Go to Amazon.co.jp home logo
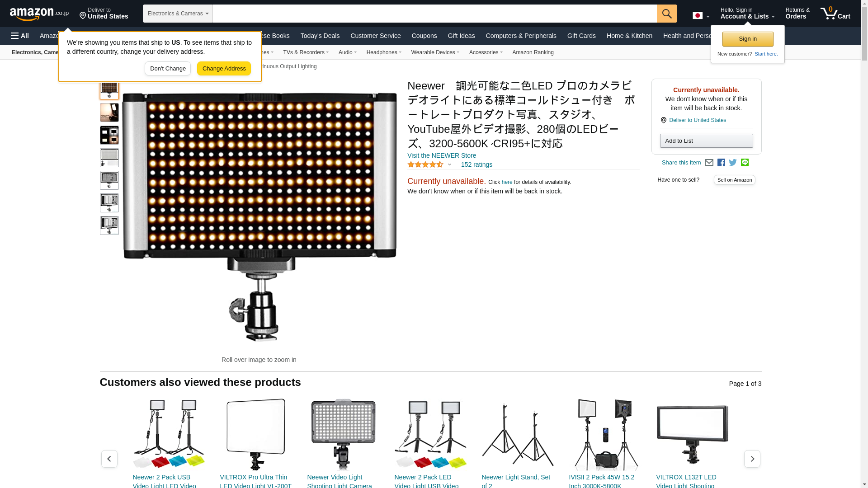Screen dimensions: 868x488 [x=39, y=14]
